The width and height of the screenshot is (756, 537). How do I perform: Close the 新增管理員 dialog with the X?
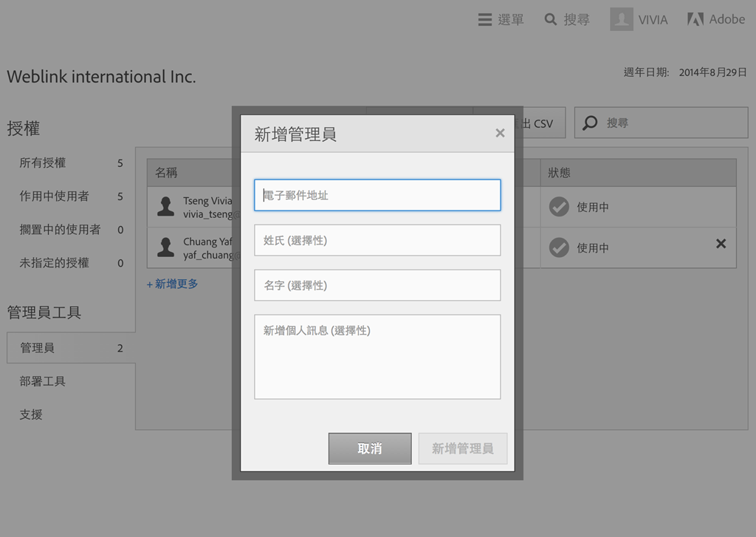pos(500,133)
